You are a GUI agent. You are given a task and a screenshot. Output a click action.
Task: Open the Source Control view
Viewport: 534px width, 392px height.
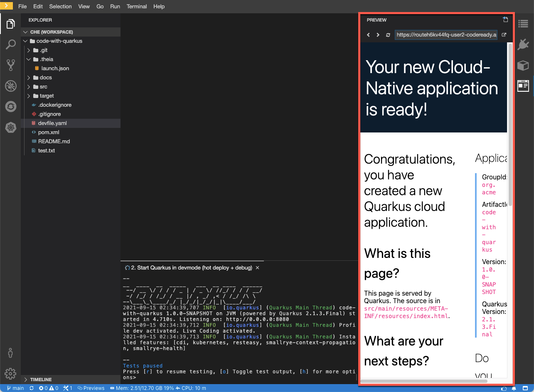(x=10, y=65)
